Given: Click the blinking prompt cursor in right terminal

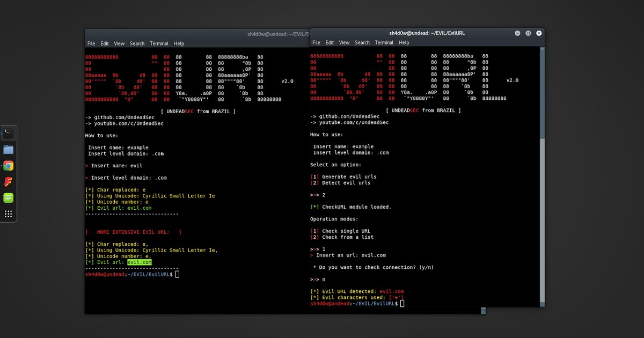Looking at the screenshot, I should click(402, 303).
